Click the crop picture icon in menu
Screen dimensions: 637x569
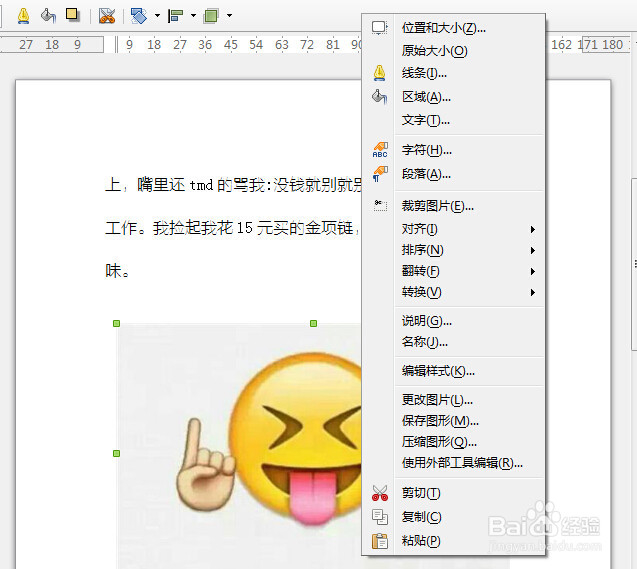click(x=380, y=206)
